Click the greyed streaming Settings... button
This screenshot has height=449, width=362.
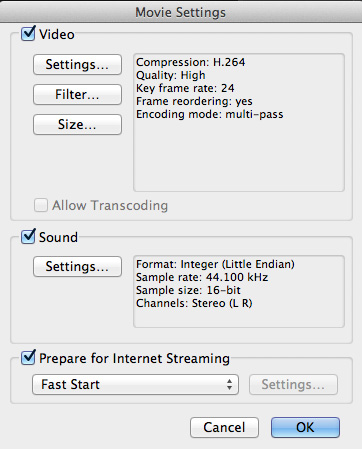[x=293, y=384]
